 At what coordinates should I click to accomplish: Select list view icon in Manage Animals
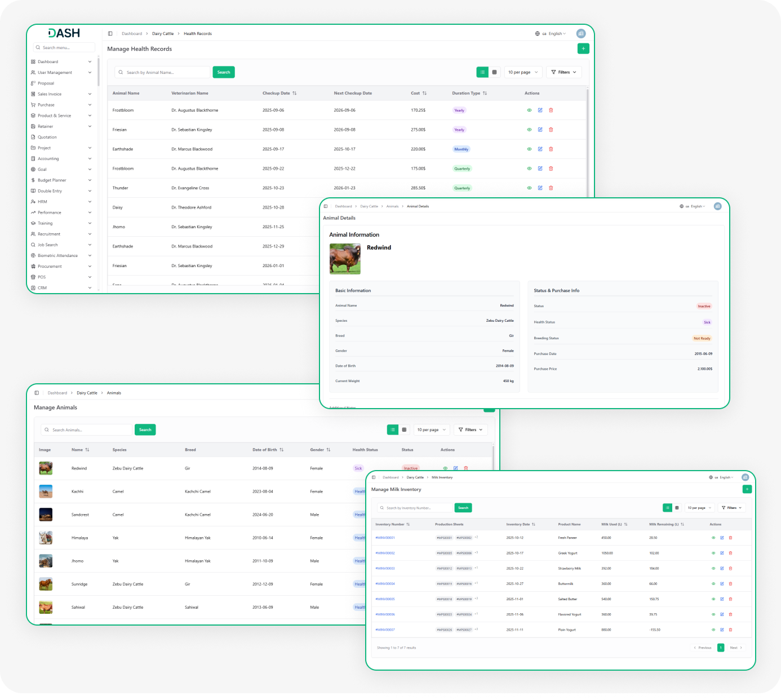point(393,429)
